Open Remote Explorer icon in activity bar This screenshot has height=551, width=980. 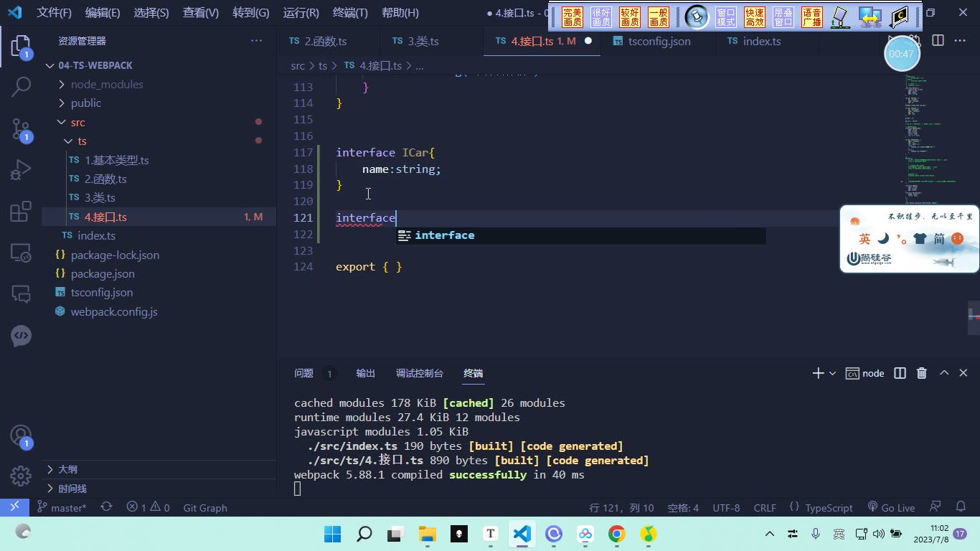[22, 253]
